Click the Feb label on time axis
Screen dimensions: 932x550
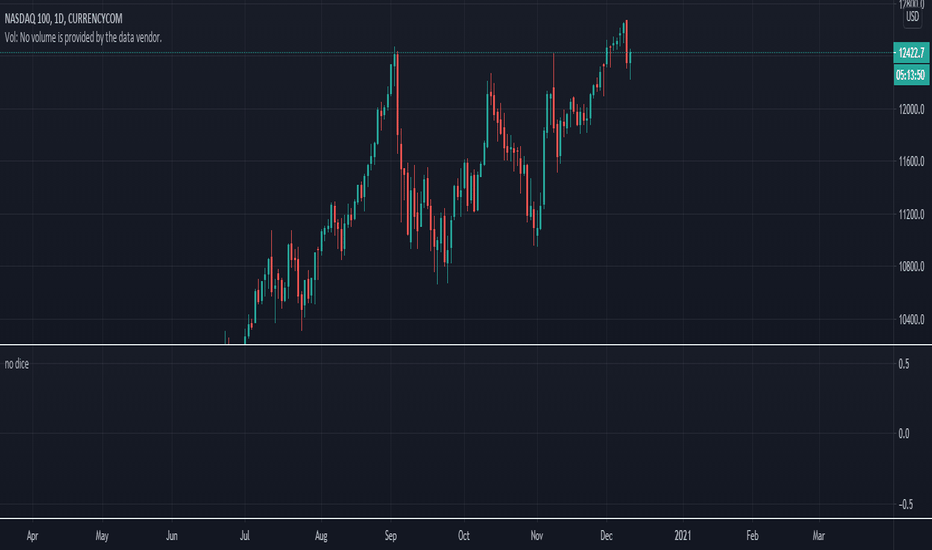tap(752, 536)
